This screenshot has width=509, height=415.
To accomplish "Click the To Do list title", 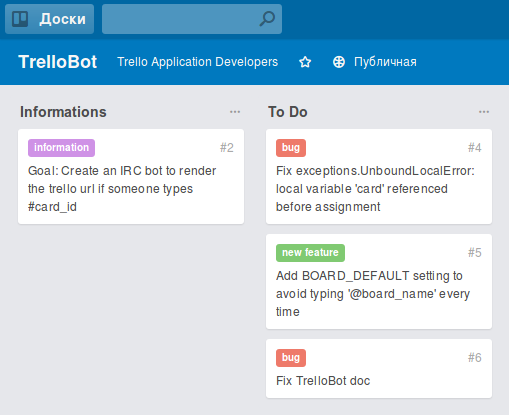I will tap(288, 112).
